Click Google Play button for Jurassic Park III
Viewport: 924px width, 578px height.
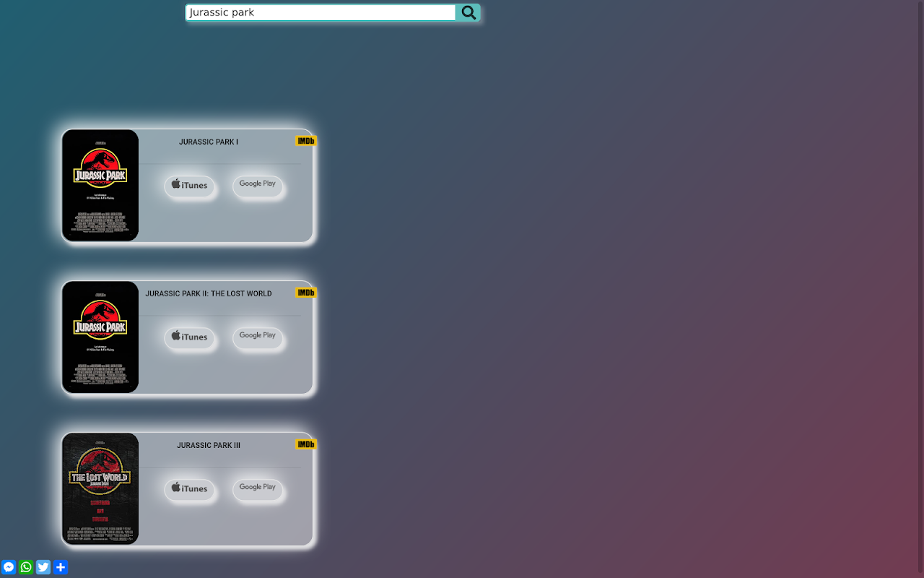click(x=258, y=488)
